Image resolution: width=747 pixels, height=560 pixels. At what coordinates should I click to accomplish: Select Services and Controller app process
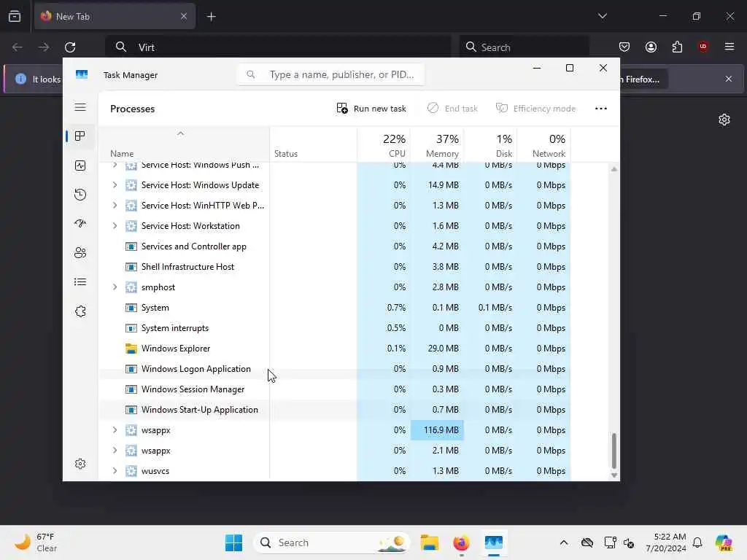[334, 246]
